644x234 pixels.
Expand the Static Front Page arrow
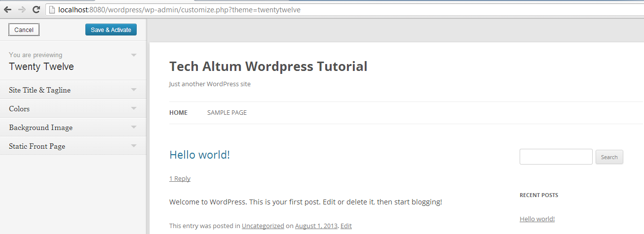tap(134, 146)
